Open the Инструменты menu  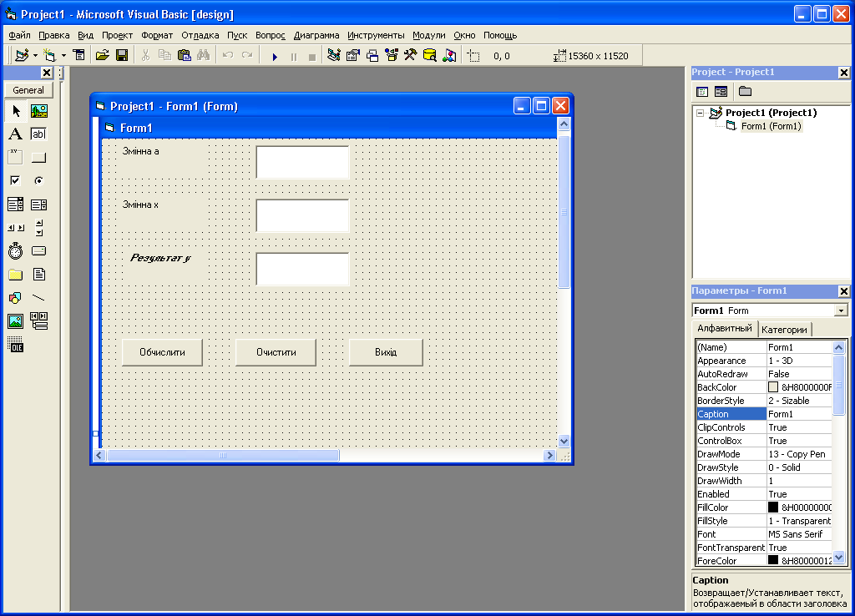pyautogui.click(x=376, y=35)
